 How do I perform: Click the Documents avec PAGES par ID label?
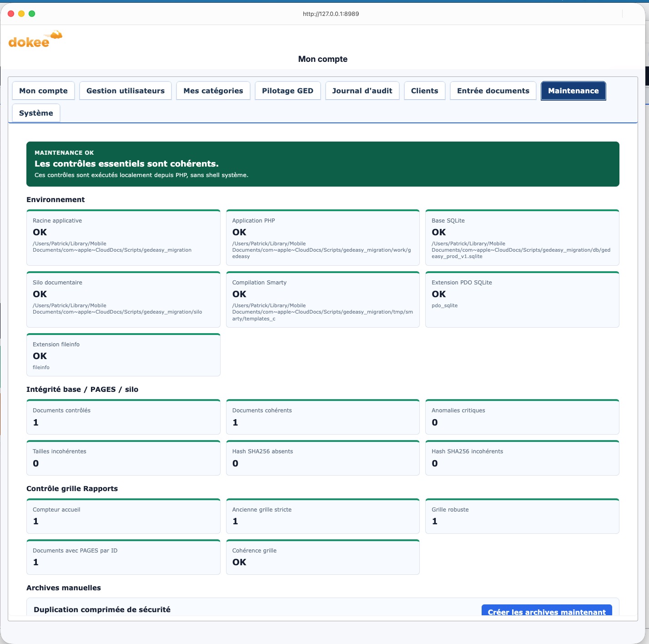tap(75, 550)
